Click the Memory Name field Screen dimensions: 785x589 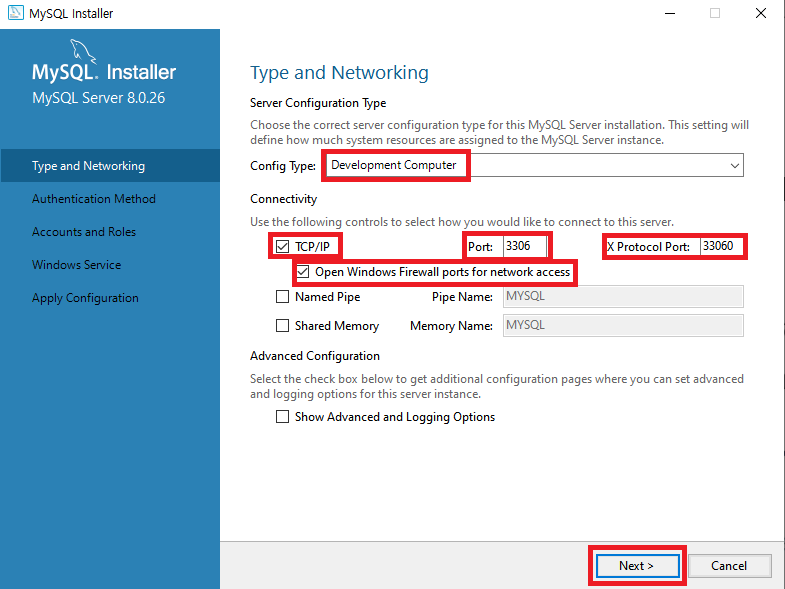click(x=623, y=326)
